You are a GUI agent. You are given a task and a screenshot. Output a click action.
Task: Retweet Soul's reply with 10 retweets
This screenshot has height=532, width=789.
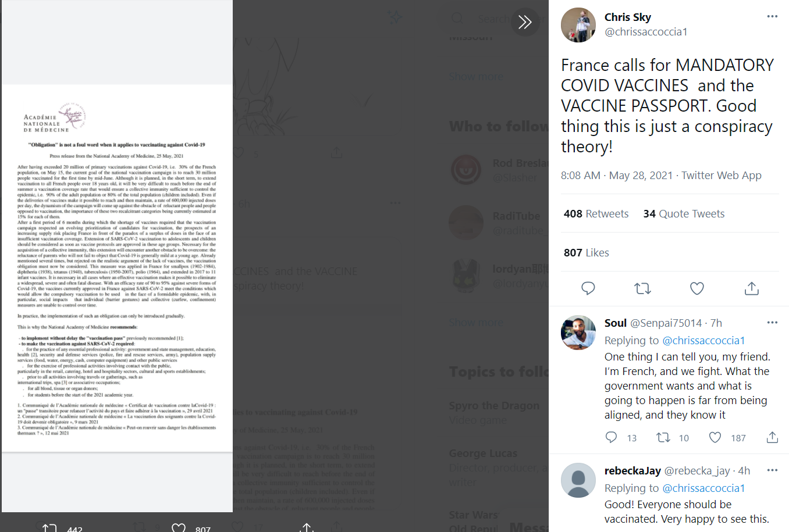coord(663,437)
